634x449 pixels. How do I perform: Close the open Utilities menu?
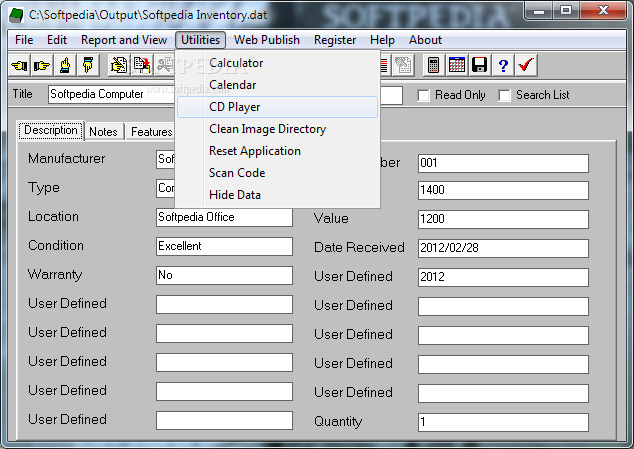point(200,40)
